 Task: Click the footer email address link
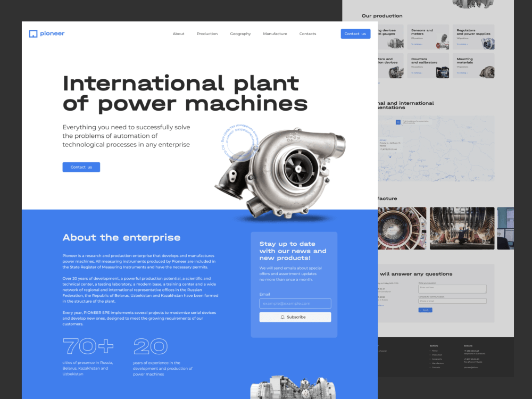(471, 368)
